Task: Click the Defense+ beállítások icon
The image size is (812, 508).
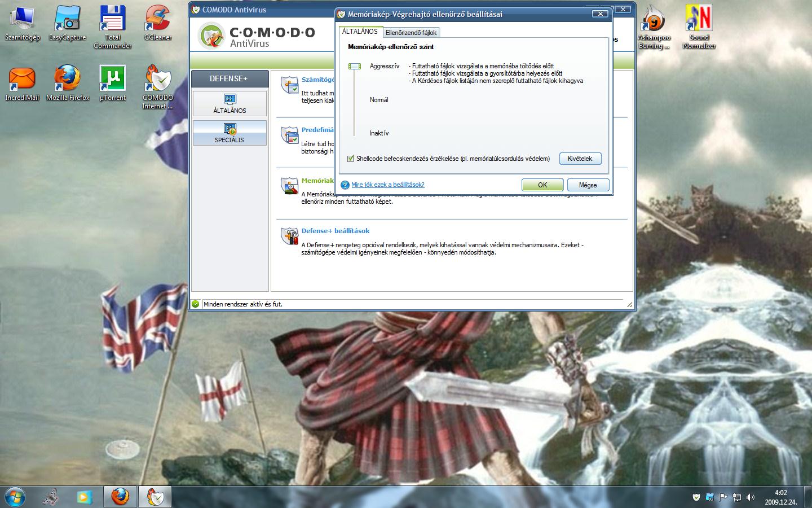Action: coord(290,236)
